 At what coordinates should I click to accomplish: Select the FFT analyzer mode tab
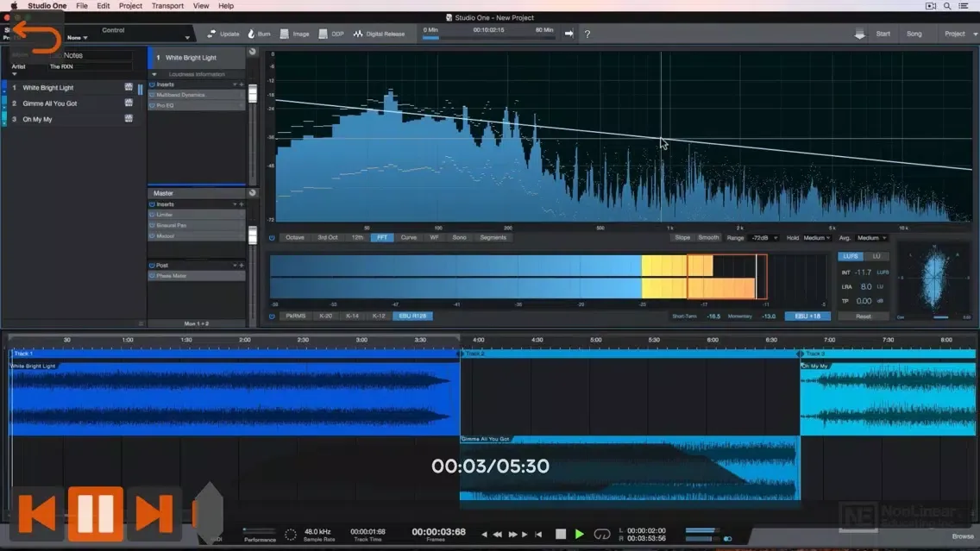[382, 238]
